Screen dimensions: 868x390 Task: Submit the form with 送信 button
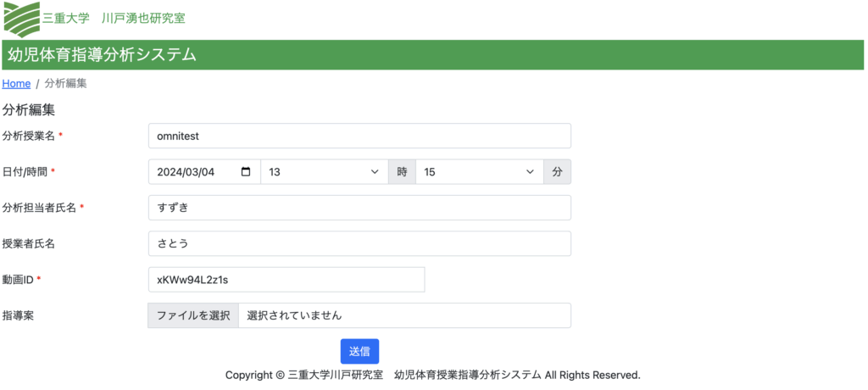(x=359, y=352)
